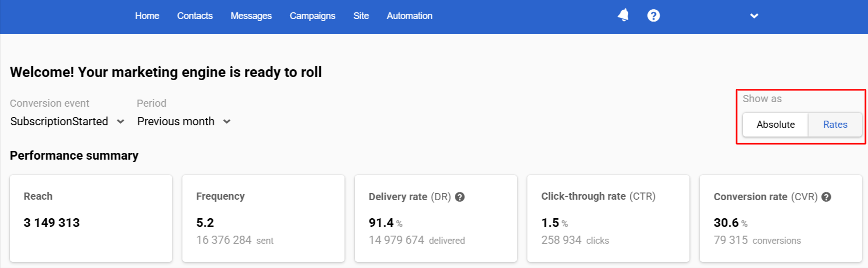The image size is (868, 268).
Task: Switch view to Rates
Action: coord(835,124)
